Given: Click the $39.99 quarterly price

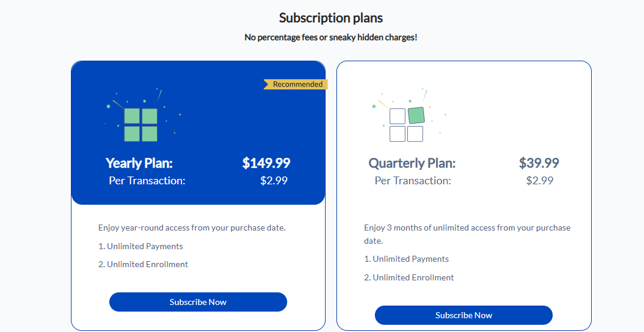Looking at the screenshot, I should click(x=539, y=163).
